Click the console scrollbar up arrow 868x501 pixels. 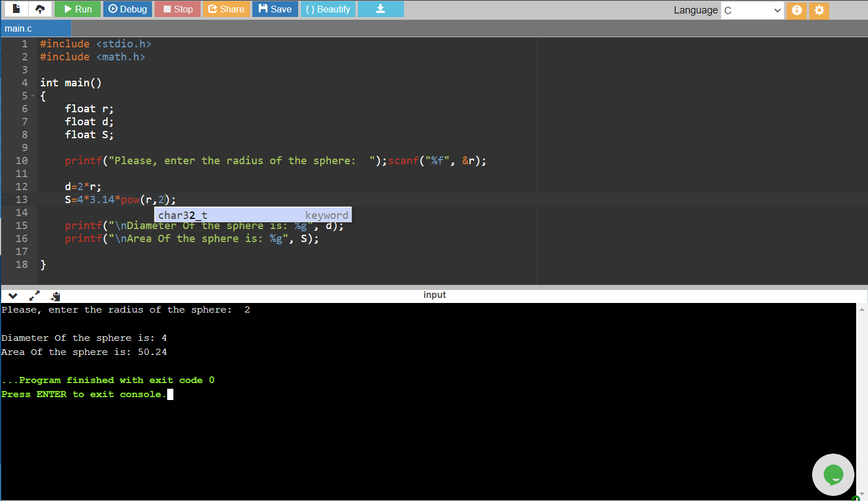point(862,309)
